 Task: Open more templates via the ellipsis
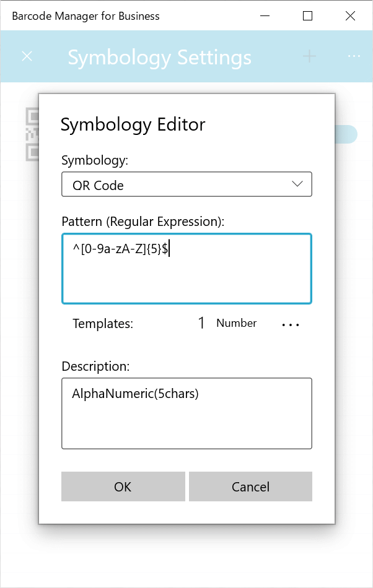(x=291, y=324)
